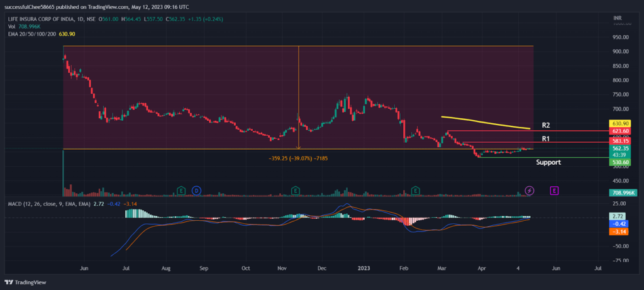
Task: Select the EMA 20/50/100/200 indicator legend
Action: (42, 34)
